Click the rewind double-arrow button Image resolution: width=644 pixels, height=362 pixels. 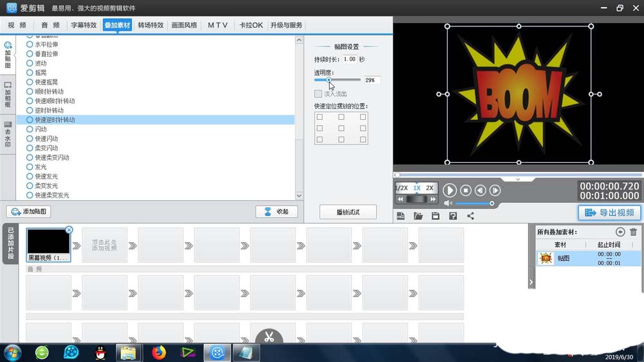[x=401, y=199]
